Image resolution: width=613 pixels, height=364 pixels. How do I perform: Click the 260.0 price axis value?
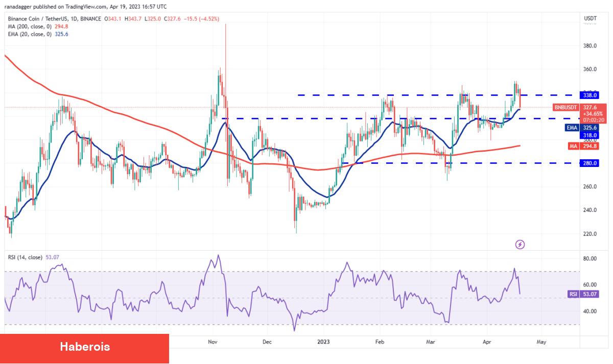tap(591, 187)
